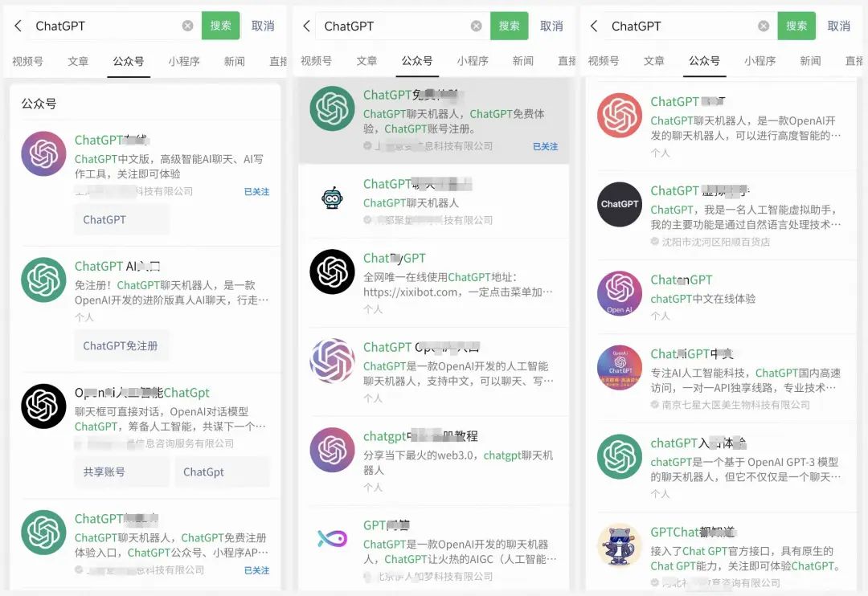Open result description 'chatGPT中文在线体验'

[703, 299]
